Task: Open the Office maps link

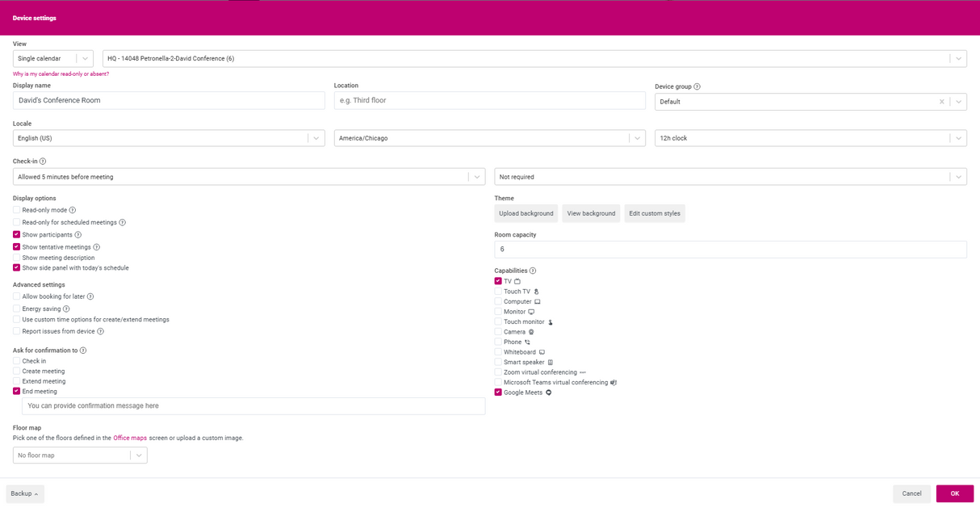Action: point(130,437)
